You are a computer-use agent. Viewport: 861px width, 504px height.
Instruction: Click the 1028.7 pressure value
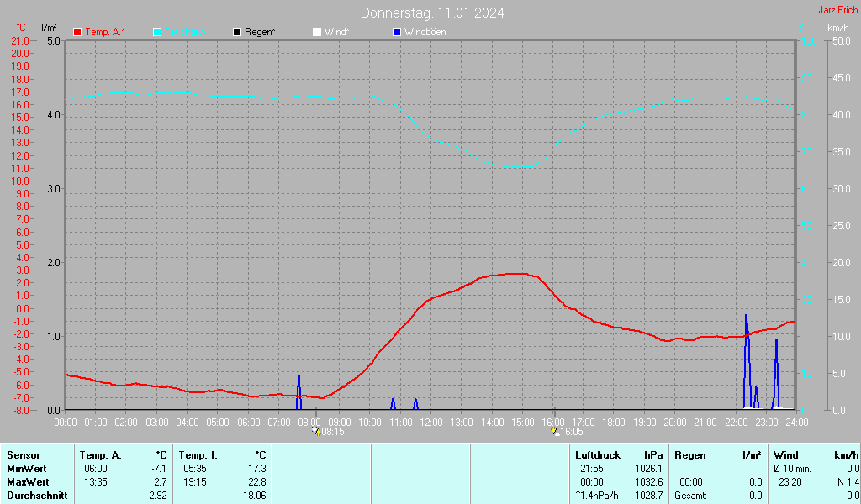point(649,496)
